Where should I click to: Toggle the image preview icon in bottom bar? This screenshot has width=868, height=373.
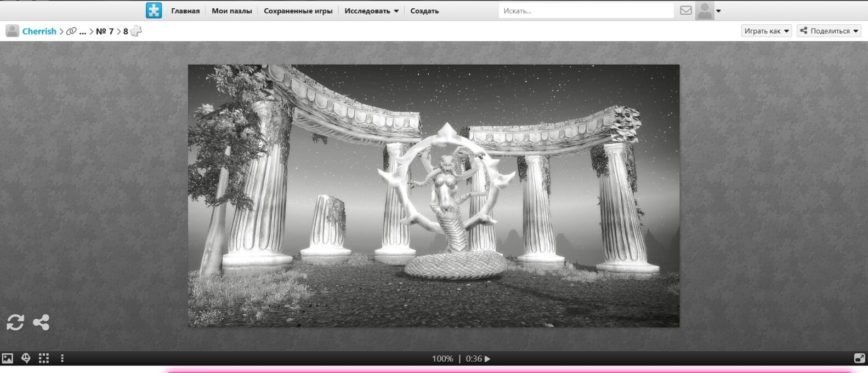coord(8,358)
